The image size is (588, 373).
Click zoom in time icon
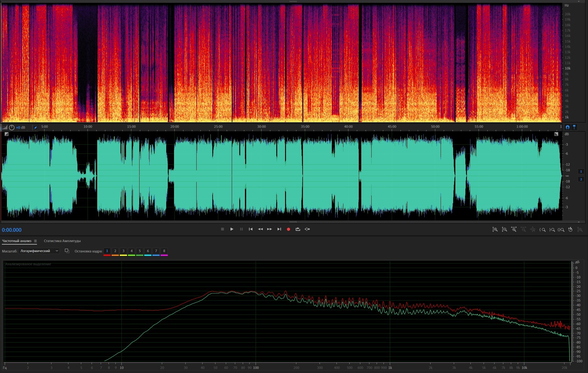(514, 230)
